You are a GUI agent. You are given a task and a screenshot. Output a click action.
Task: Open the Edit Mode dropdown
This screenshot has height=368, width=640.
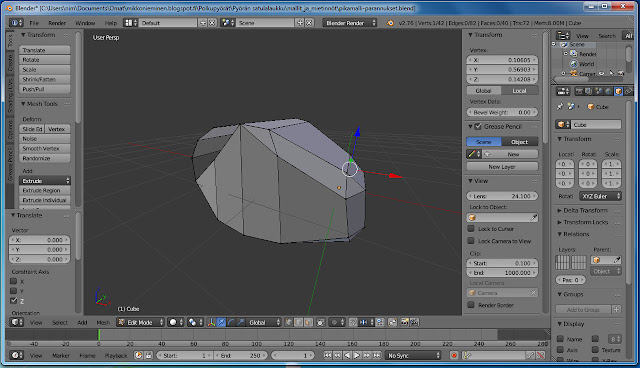pyautogui.click(x=140, y=322)
